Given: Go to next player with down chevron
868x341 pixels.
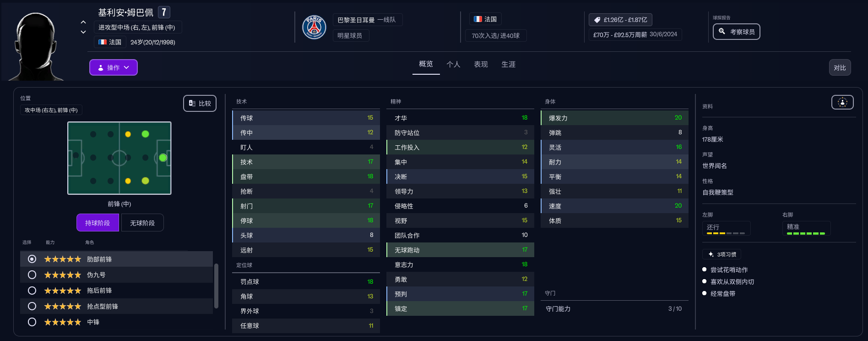Looking at the screenshot, I should click(83, 32).
